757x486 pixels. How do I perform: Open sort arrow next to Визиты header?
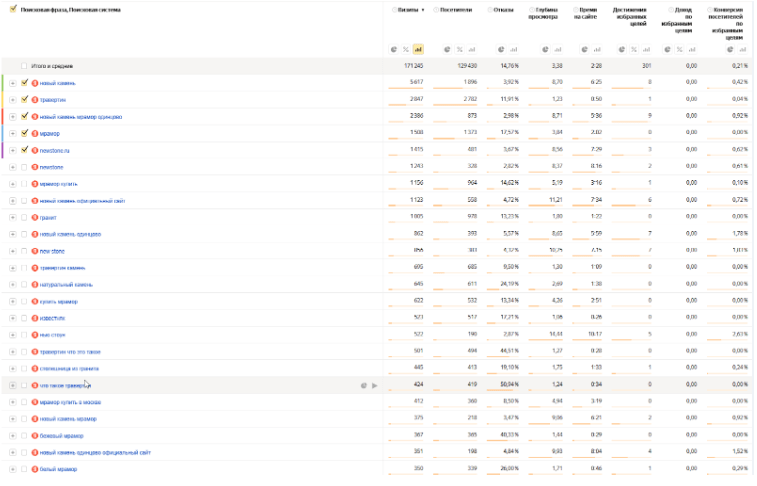(x=423, y=10)
